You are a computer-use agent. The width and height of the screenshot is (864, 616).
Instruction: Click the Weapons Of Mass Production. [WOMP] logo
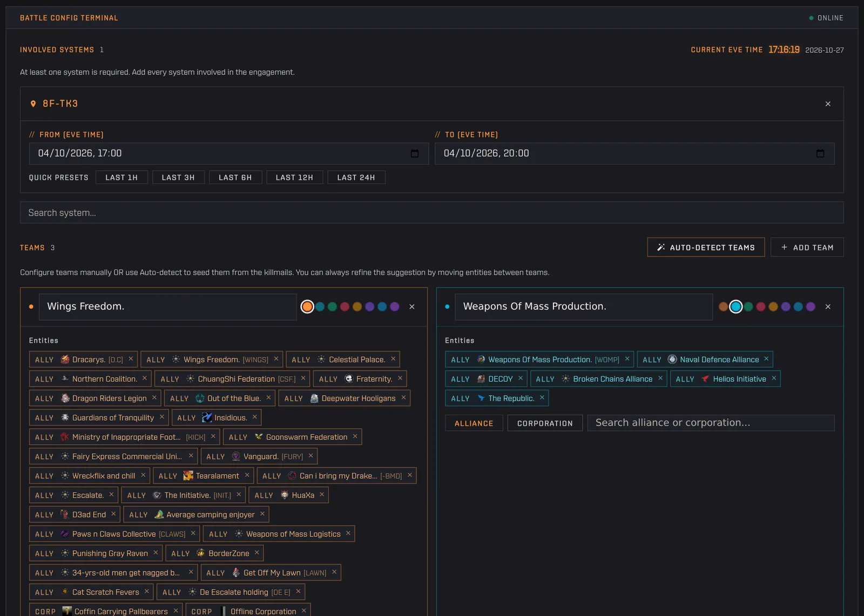click(x=481, y=359)
